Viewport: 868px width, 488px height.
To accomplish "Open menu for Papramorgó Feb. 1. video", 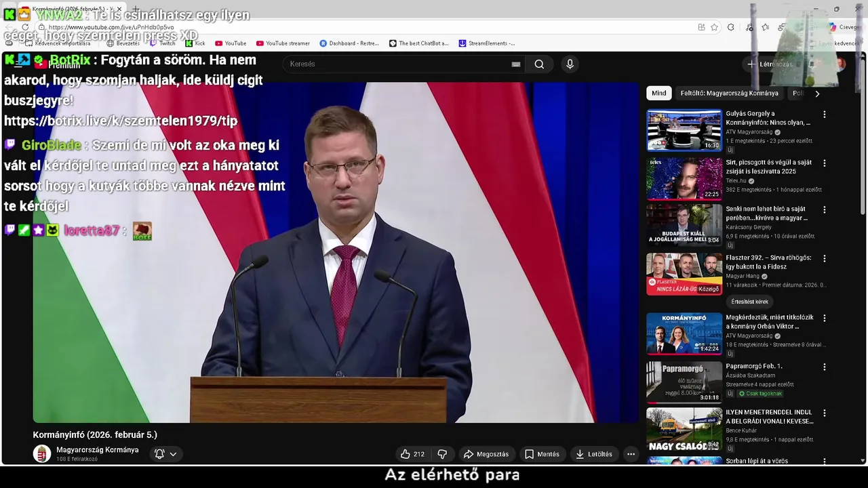I will pyautogui.click(x=825, y=367).
